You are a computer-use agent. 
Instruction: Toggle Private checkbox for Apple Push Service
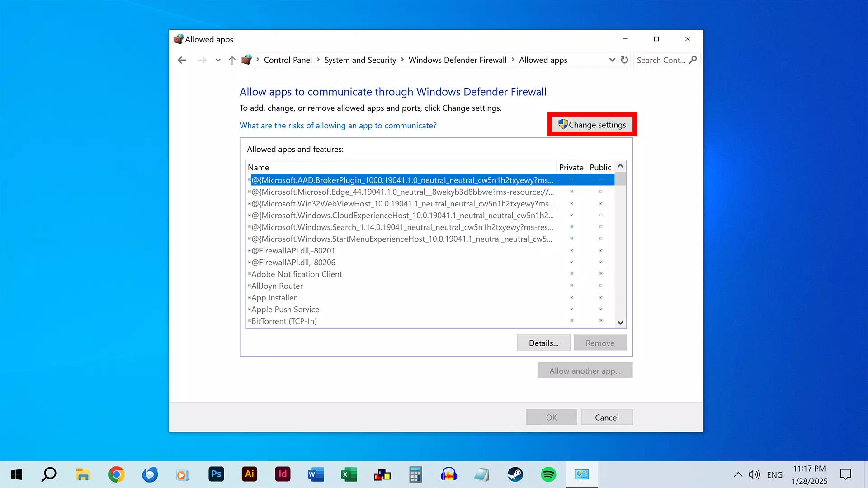coord(571,309)
